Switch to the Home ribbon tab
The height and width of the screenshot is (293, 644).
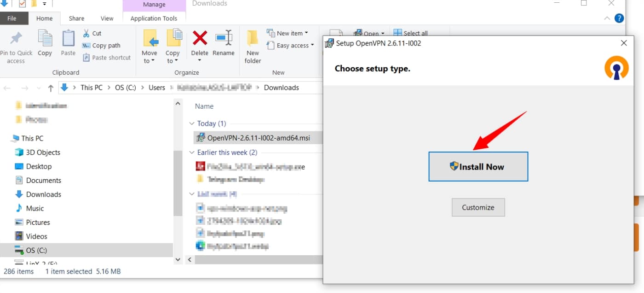45,18
